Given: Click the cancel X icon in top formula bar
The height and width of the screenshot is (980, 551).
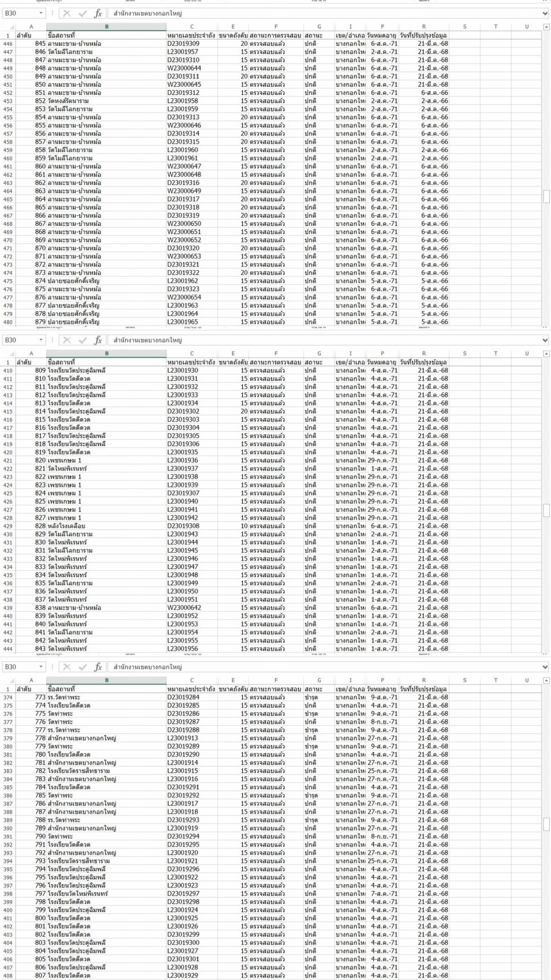Looking at the screenshot, I should pyautogui.click(x=67, y=13).
